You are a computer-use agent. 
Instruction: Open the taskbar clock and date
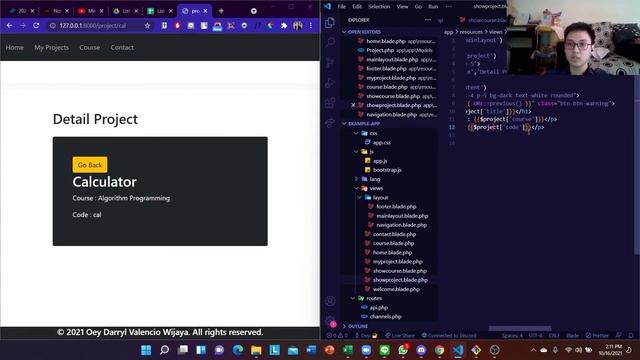[610, 350]
